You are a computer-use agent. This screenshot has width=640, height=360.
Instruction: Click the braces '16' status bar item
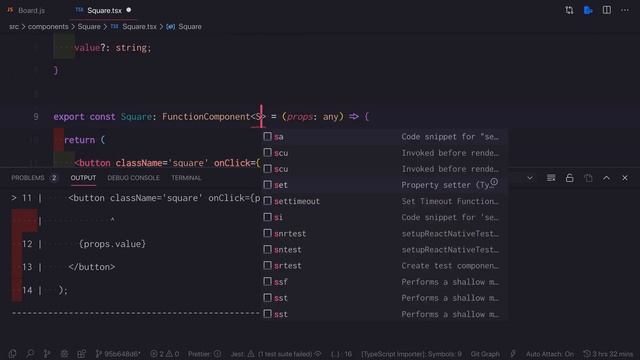[342, 354]
